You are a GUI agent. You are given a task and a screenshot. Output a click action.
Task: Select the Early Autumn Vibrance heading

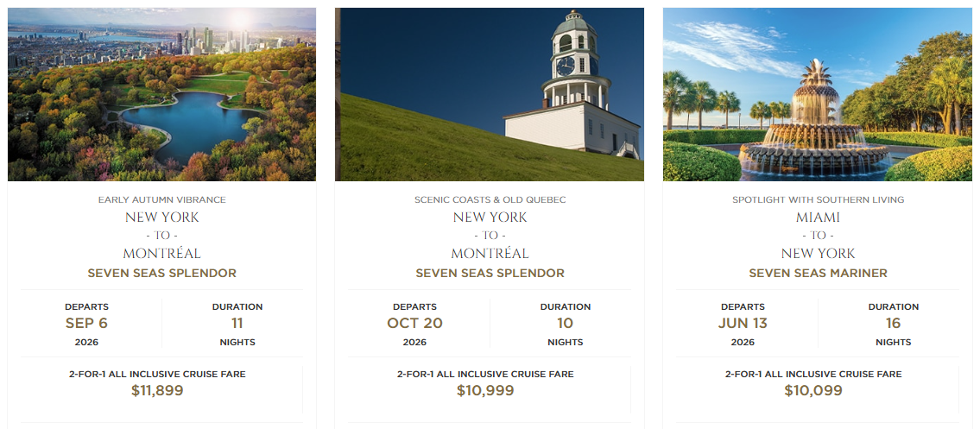click(x=161, y=200)
